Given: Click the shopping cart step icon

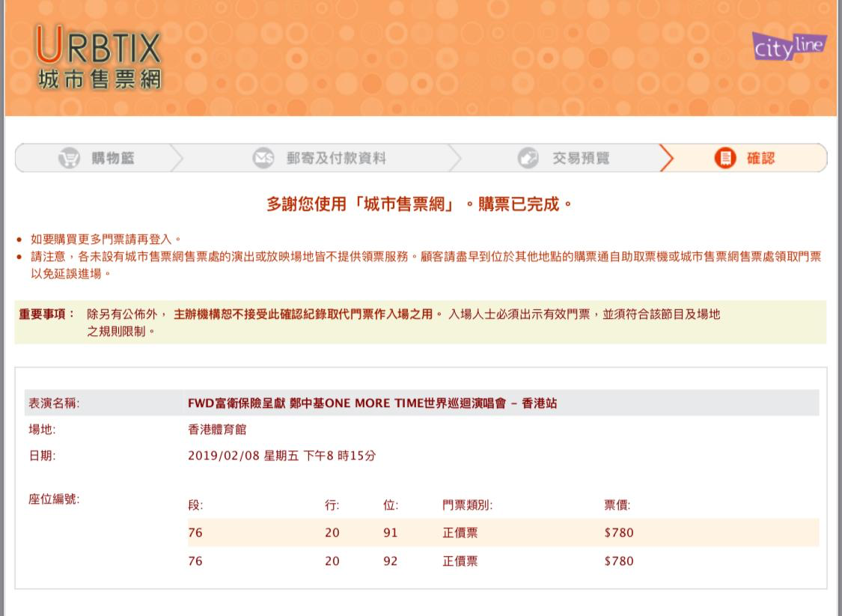Looking at the screenshot, I should pyautogui.click(x=70, y=158).
